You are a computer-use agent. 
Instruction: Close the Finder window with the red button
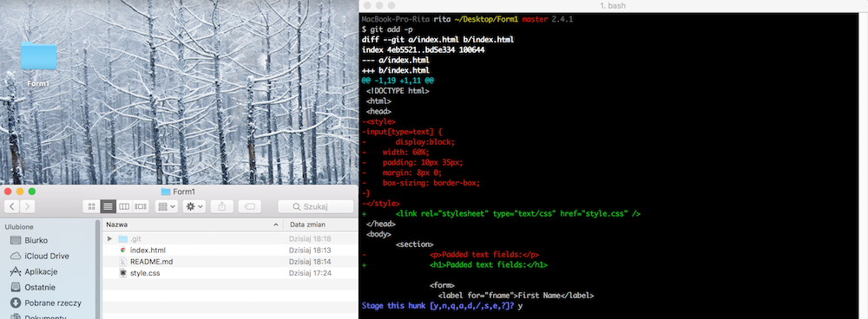pyautogui.click(x=8, y=192)
